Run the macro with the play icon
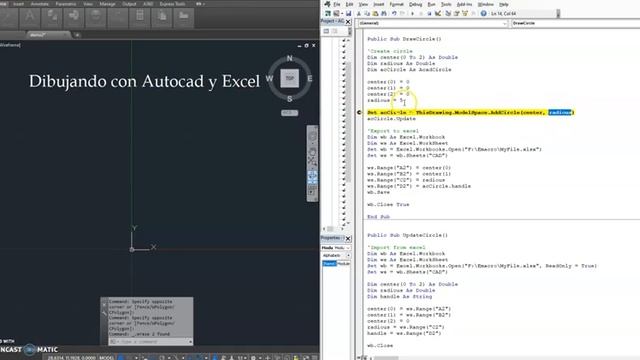Screen dimensions: 640x360 click(412, 13)
